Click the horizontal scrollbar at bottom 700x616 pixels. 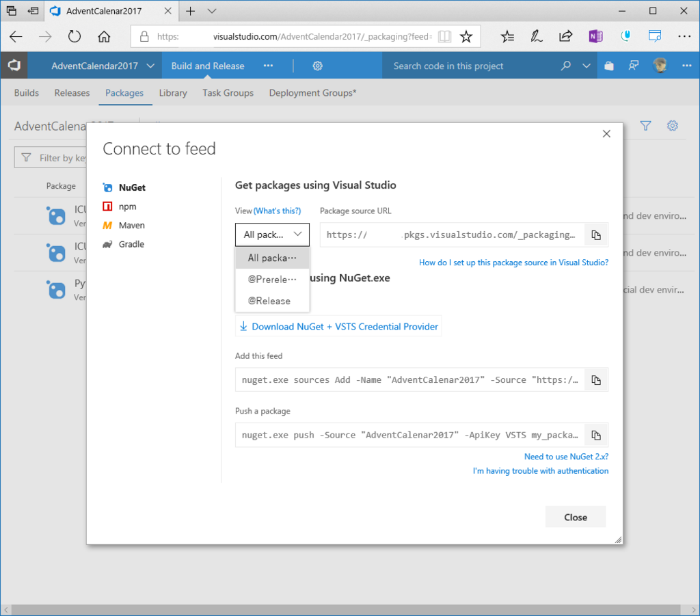346,610
